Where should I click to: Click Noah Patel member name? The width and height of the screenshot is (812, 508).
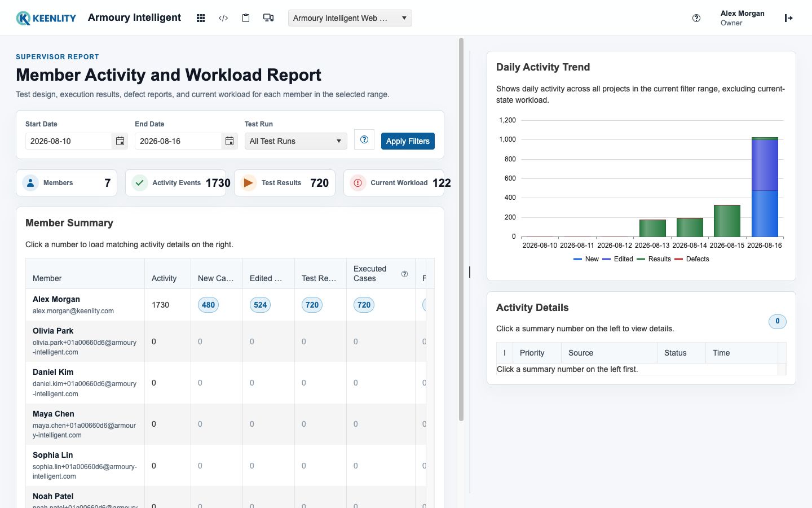(x=53, y=496)
